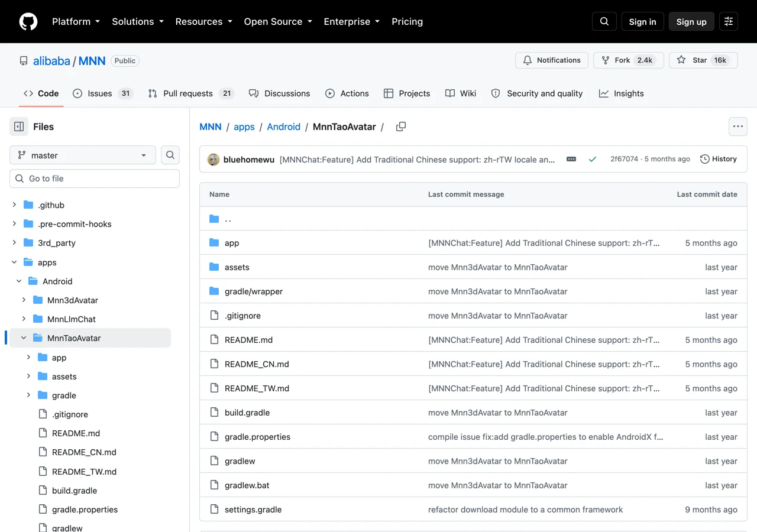Open README_CN.md in the file table
Viewport: 757px width, 532px height.
click(x=257, y=364)
